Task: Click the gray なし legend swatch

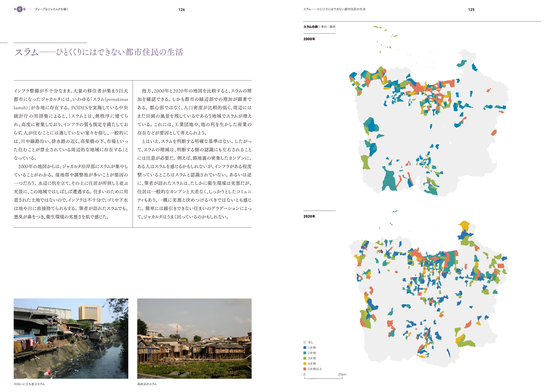Action: pos(305,342)
